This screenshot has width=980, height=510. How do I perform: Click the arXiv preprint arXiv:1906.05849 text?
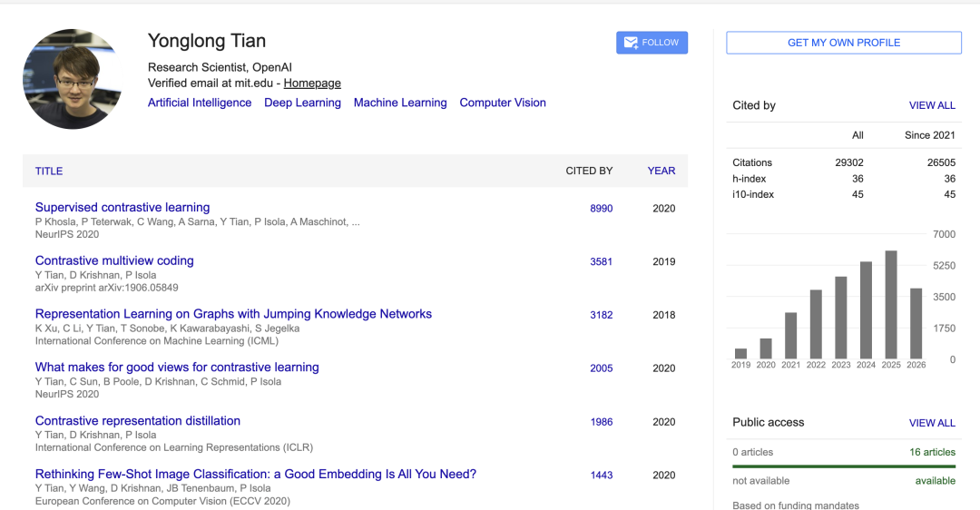[106, 288]
